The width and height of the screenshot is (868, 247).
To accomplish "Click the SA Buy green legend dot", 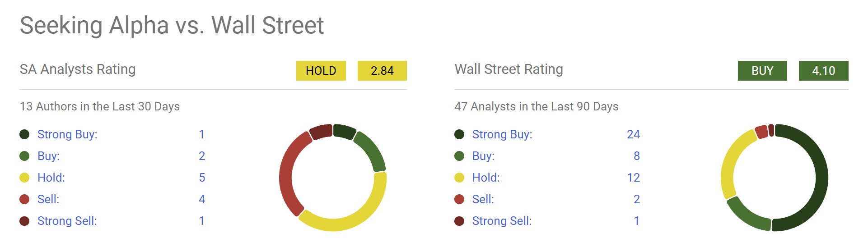I will [24, 156].
